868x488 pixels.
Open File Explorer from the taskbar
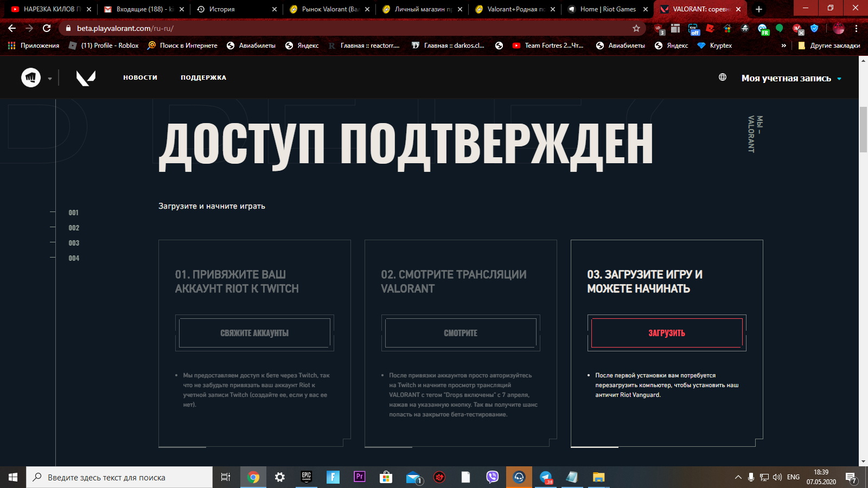coord(599,477)
